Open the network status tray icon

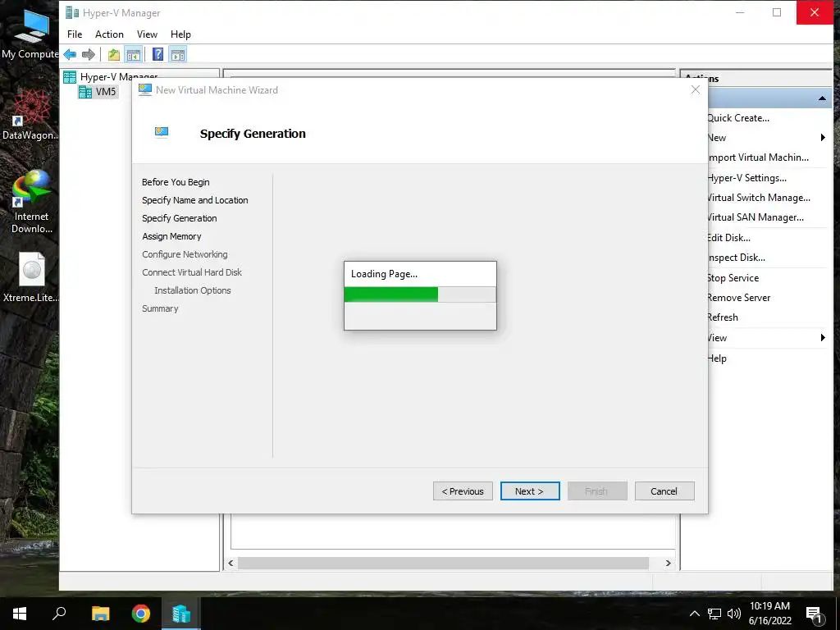point(714,614)
